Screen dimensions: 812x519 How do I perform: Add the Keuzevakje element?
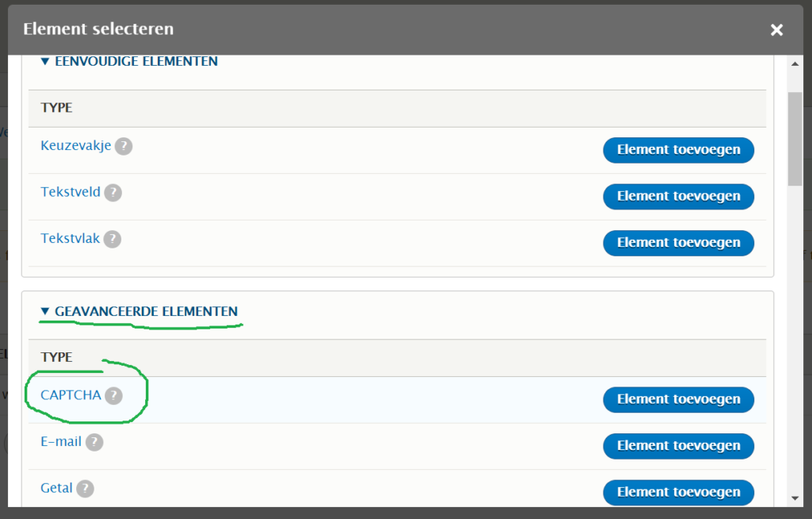click(x=678, y=150)
